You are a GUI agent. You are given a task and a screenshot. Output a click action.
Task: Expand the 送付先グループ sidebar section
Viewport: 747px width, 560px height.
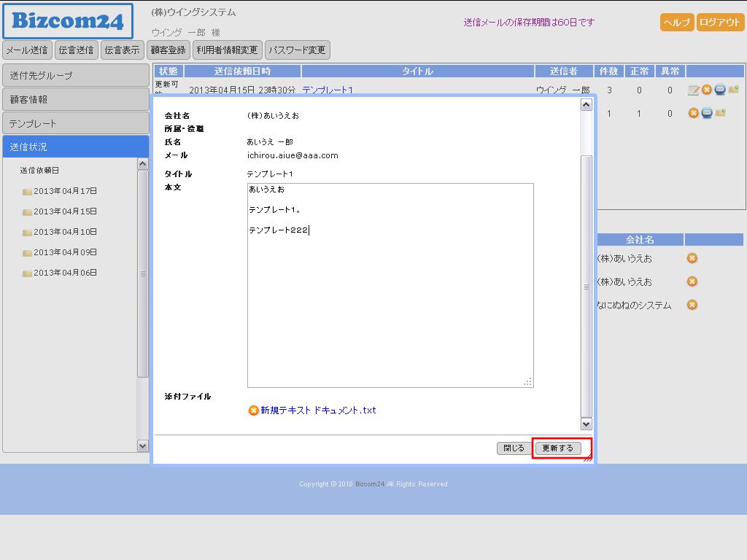(76, 75)
